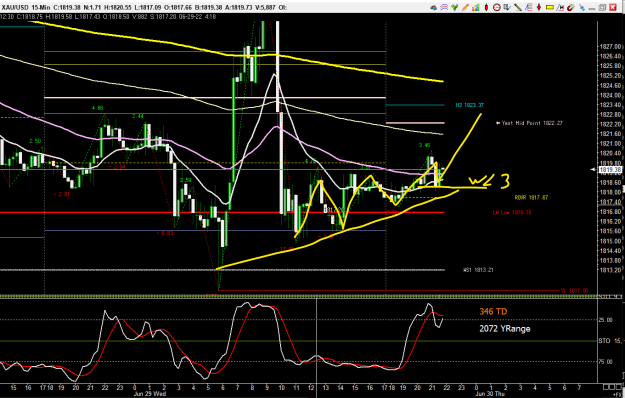Select the Fibonacci retracement lines tool
The width and height of the screenshot is (625, 398).
pyautogui.click(x=529, y=7)
